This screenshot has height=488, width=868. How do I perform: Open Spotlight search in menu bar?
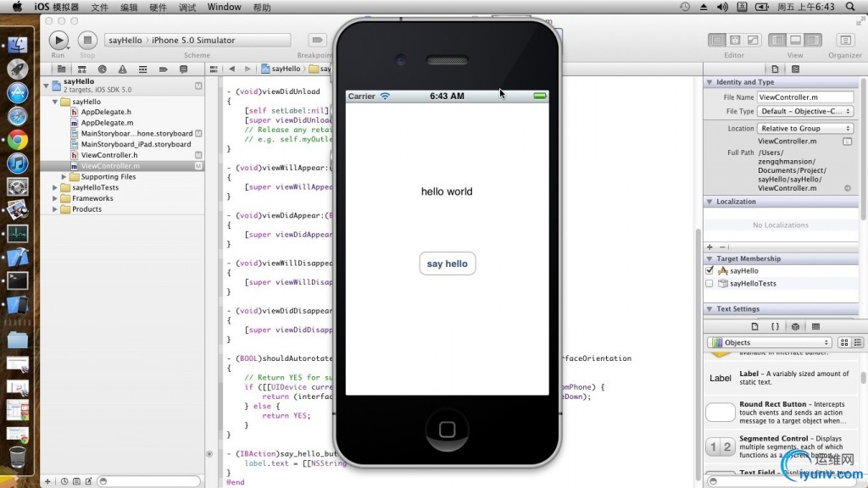point(850,7)
